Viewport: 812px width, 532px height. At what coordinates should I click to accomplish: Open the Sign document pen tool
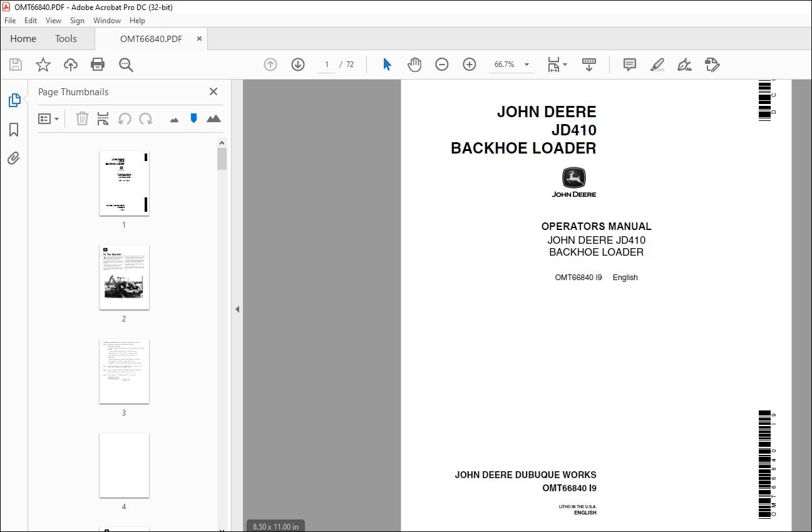[x=684, y=65]
